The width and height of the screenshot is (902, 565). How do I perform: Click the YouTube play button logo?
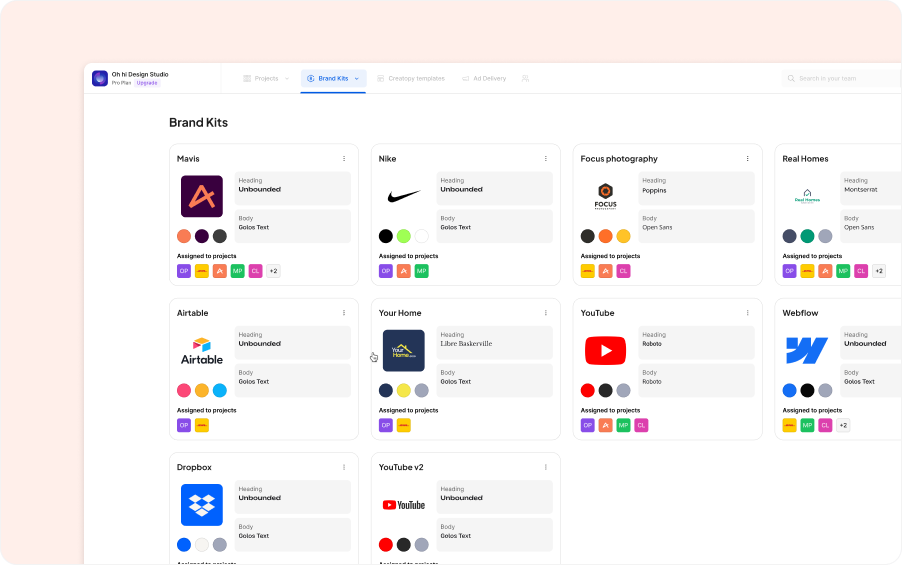tap(605, 350)
